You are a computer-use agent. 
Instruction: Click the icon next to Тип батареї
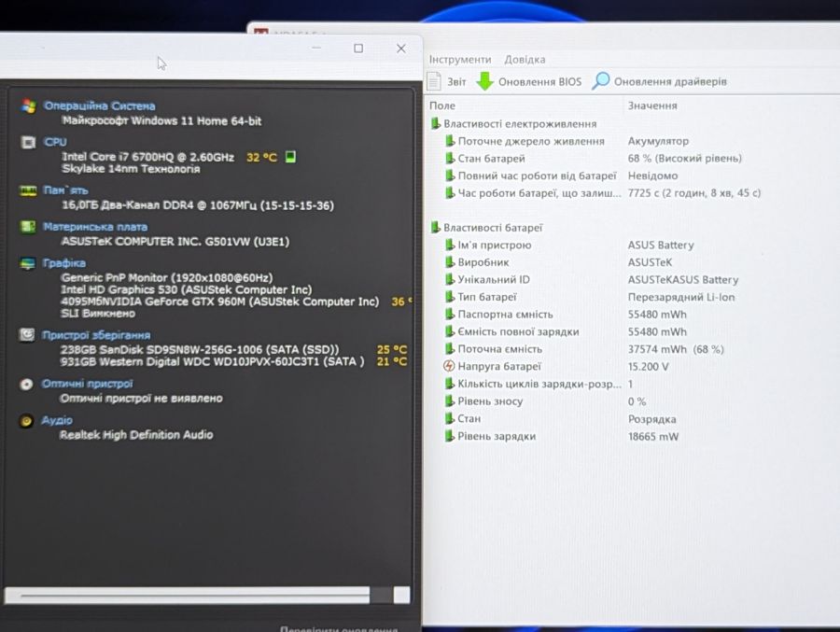tap(450, 297)
